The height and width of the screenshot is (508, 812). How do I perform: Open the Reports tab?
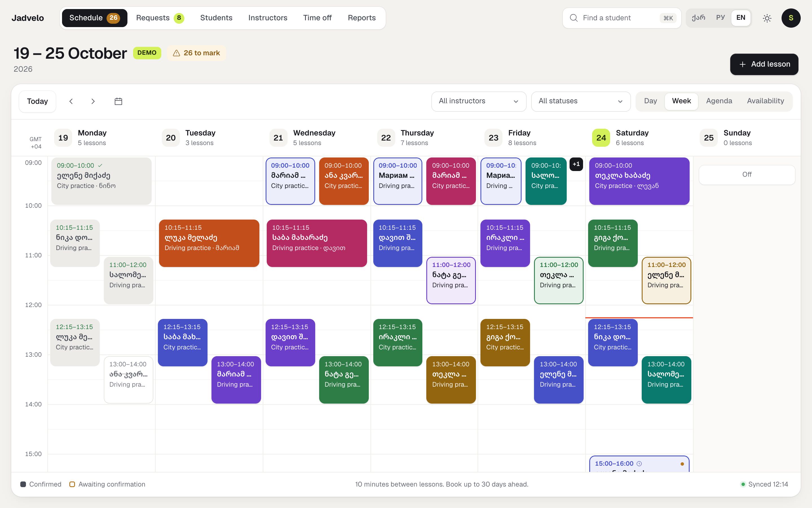pyautogui.click(x=361, y=18)
